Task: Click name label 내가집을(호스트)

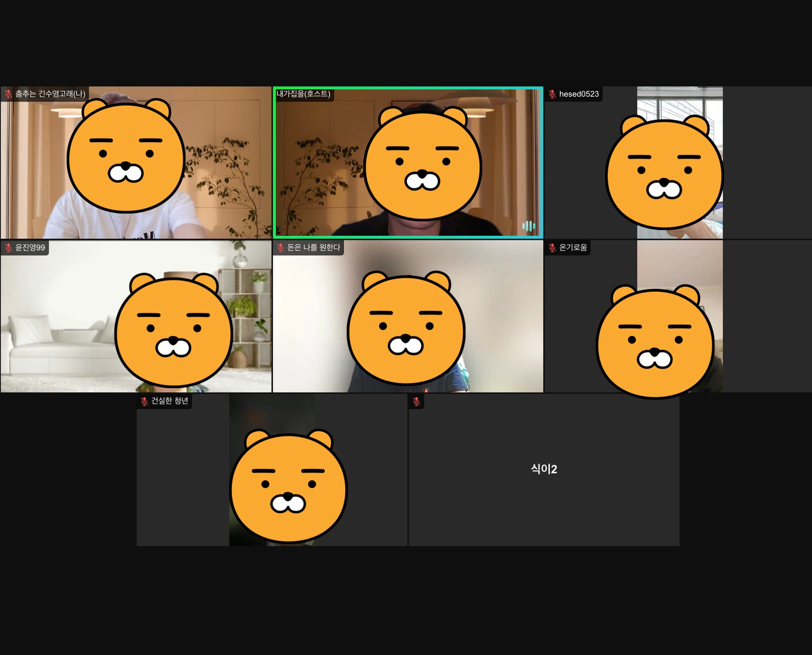Action: click(303, 94)
